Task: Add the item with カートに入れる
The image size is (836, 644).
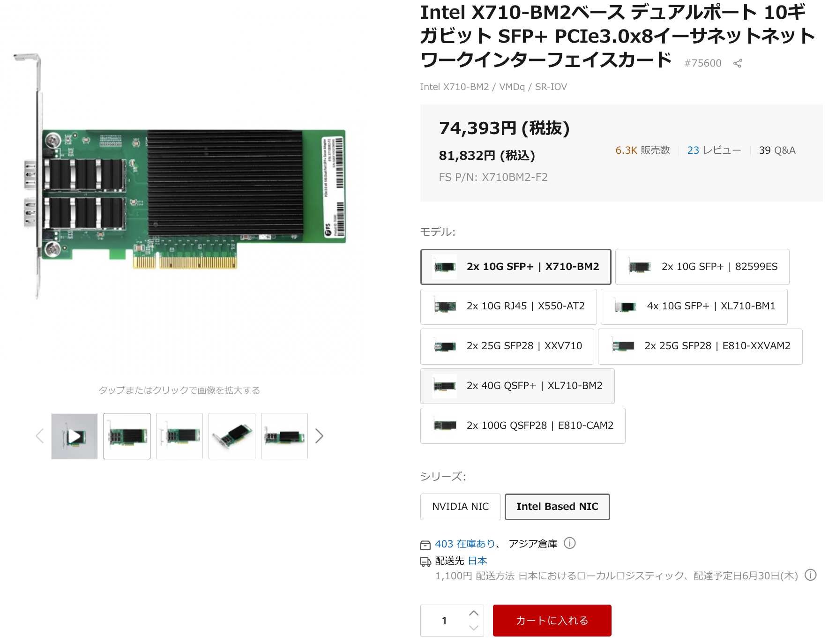Action: [x=552, y=621]
